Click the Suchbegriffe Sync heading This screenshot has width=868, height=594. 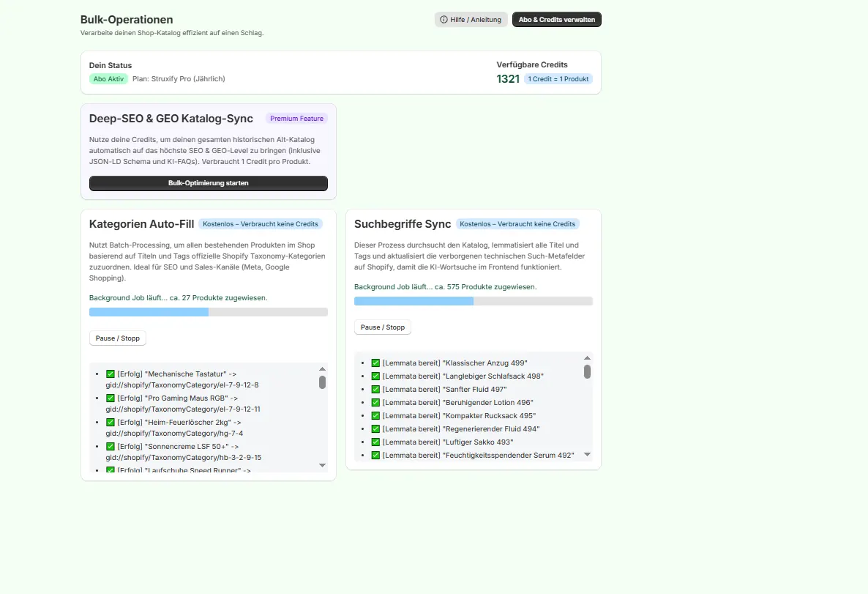click(403, 224)
